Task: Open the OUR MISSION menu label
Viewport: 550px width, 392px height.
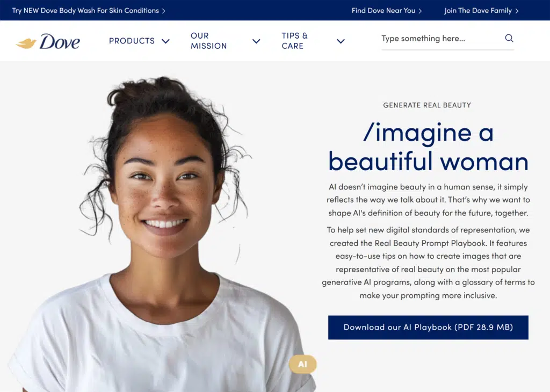Action: tap(208, 41)
